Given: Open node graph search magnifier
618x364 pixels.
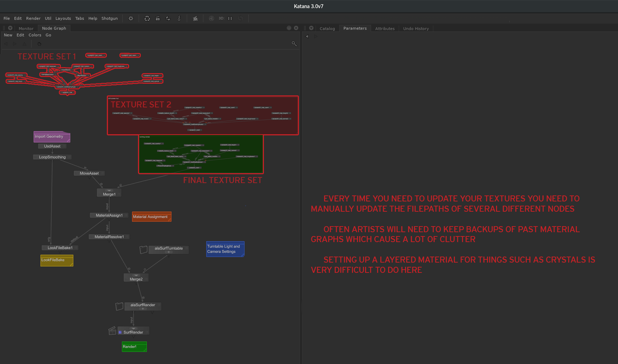Looking at the screenshot, I should tap(294, 43).
